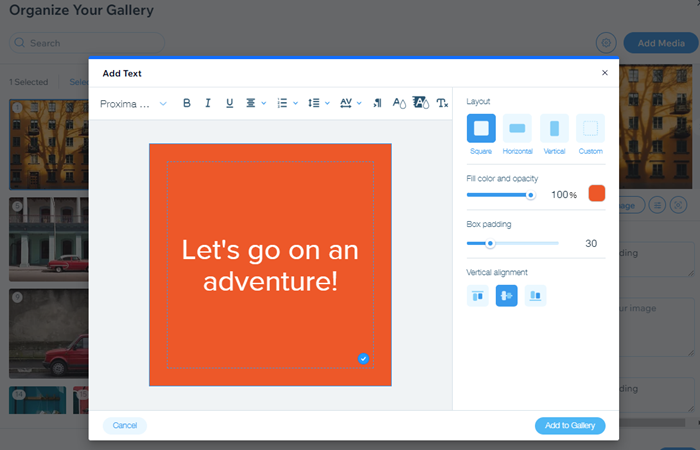Select the Custom layout option

tap(591, 128)
